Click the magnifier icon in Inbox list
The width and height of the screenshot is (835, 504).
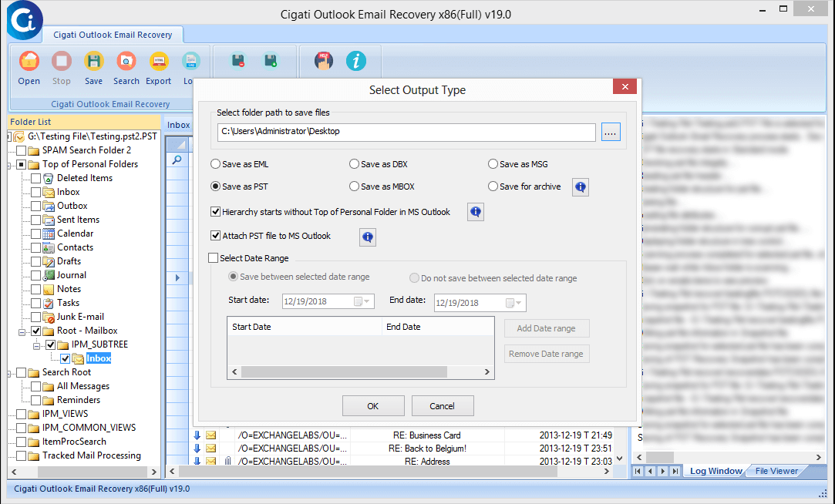(177, 159)
